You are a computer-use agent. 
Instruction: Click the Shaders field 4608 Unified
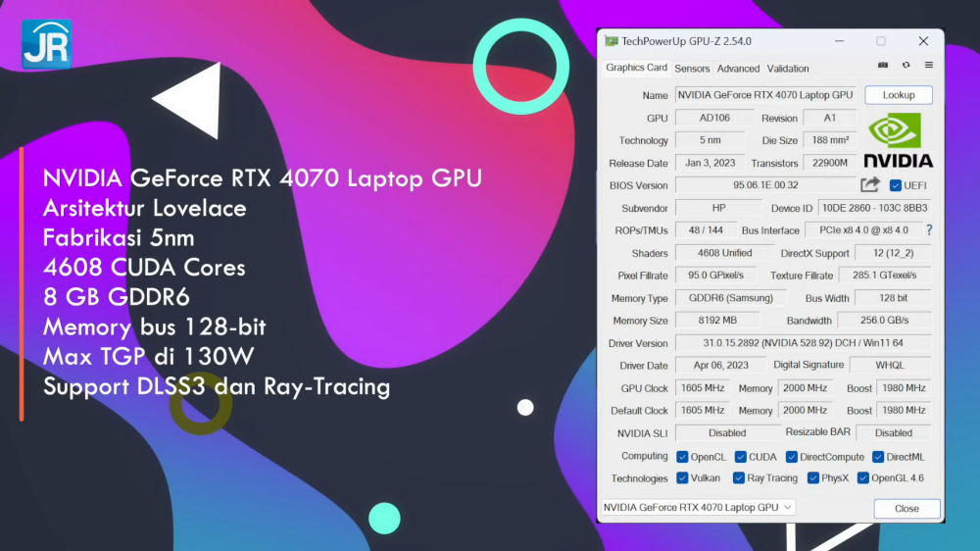[x=724, y=253]
